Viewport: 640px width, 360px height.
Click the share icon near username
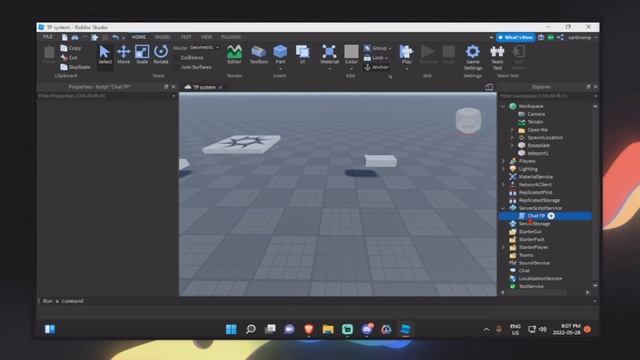(x=560, y=37)
